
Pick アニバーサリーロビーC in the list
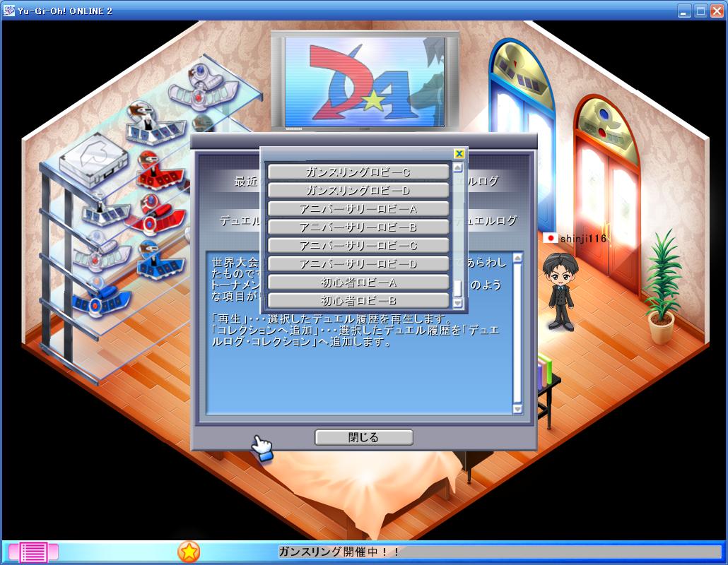358,245
